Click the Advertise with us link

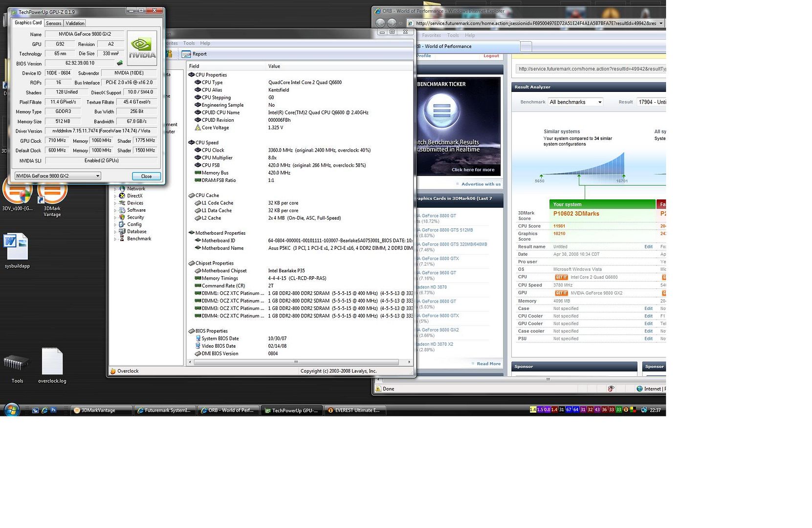(481, 184)
